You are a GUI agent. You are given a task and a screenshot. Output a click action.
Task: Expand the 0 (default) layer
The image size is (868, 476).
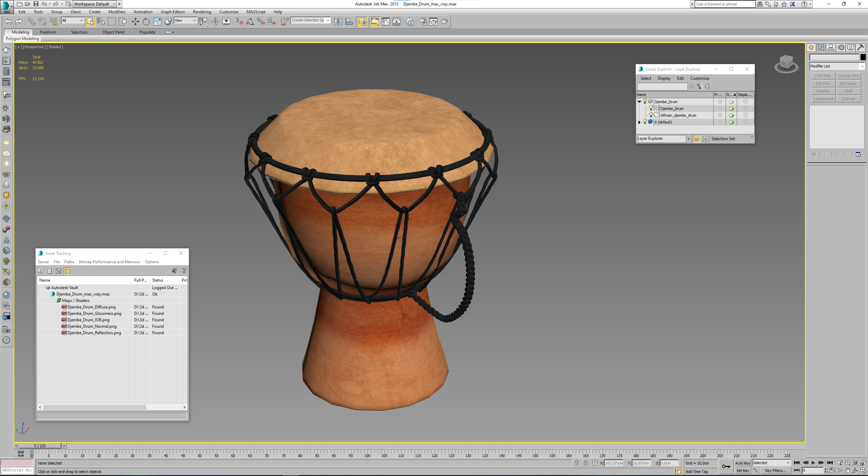tap(639, 122)
